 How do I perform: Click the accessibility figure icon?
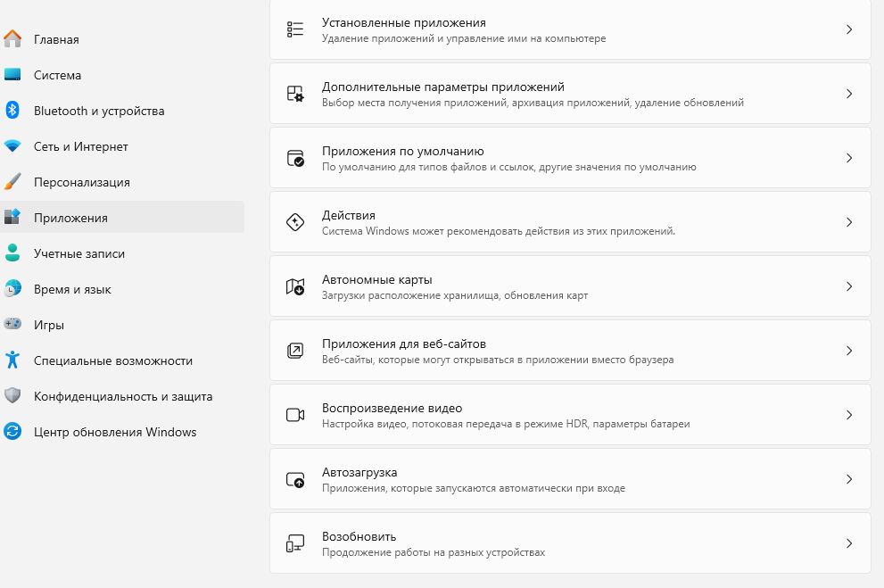(12, 360)
